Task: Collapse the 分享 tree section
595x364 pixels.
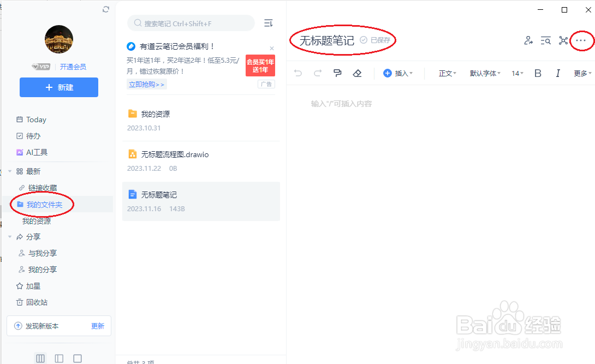Action: point(10,237)
